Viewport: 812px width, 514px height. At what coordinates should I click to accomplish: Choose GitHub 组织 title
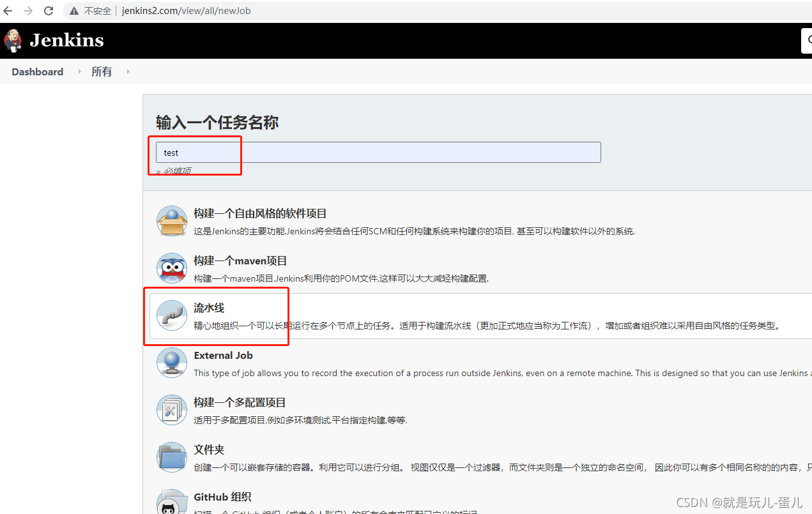[x=222, y=497]
